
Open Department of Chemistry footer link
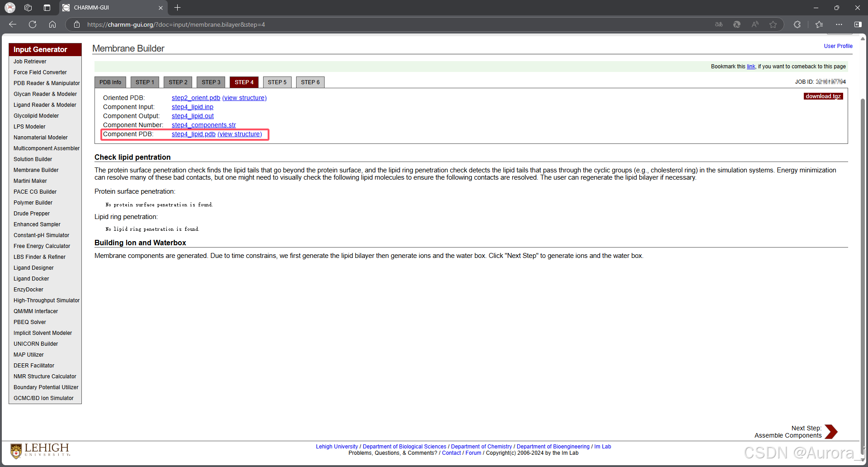coord(481,447)
